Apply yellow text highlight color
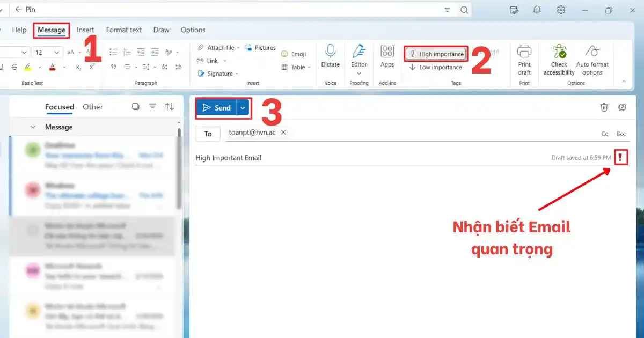The width and height of the screenshot is (644, 338). click(28, 67)
